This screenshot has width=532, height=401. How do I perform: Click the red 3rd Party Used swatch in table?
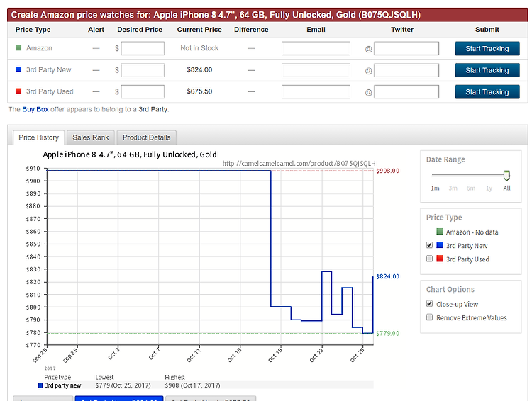coord(18,91)
